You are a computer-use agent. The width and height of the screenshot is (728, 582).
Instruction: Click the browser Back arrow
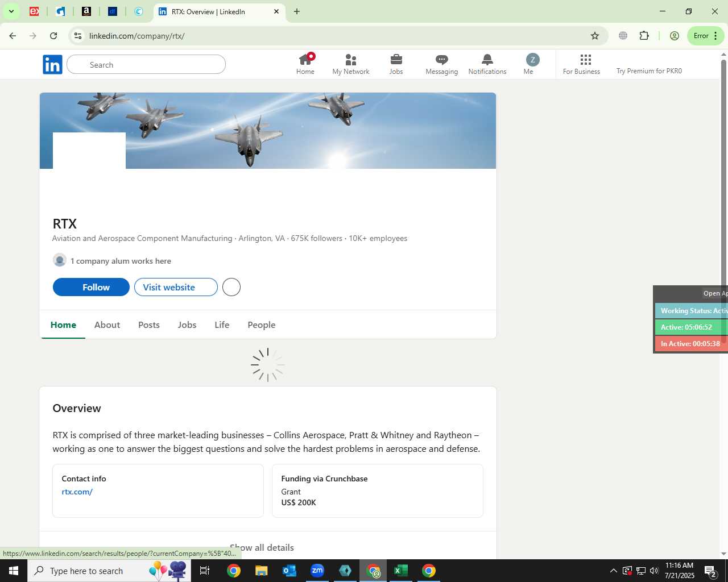tap(13, 36)
